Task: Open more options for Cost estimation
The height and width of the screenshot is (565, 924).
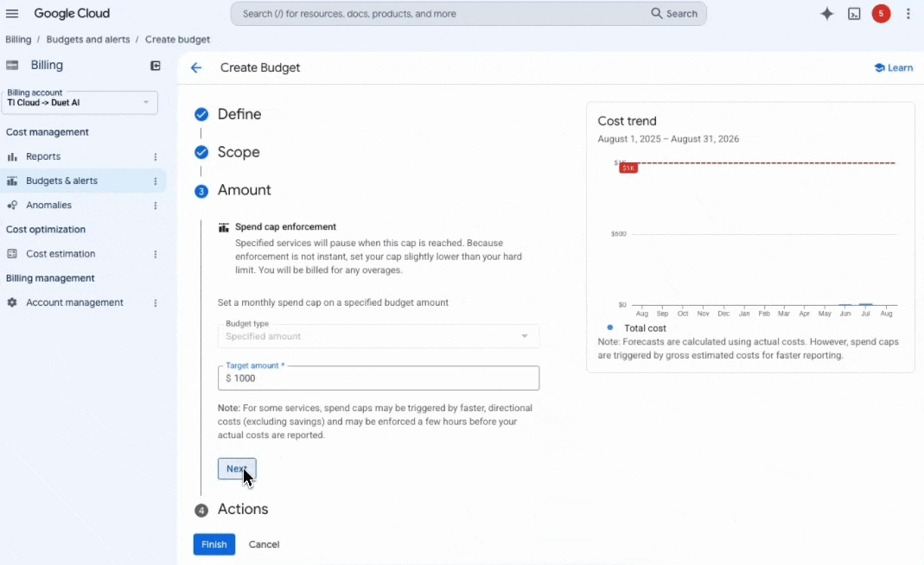Action: click(156, 254)
